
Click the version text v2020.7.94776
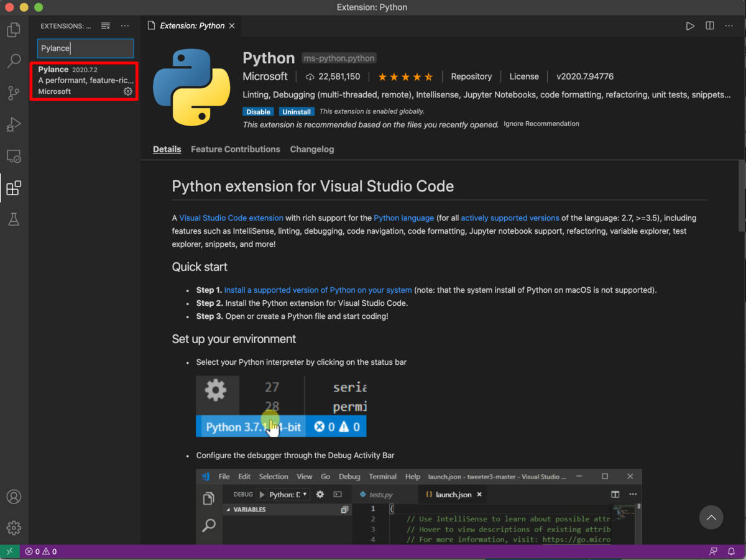[585, 76]
